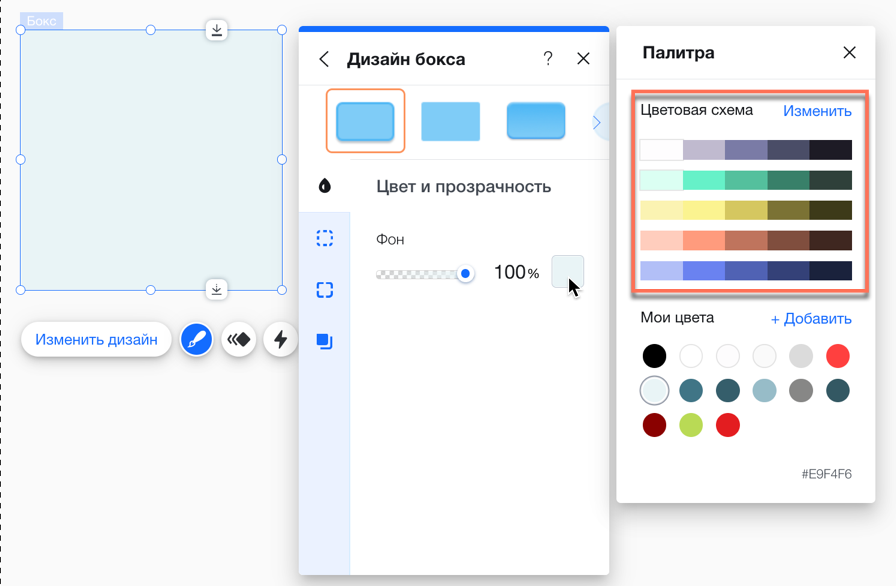Show more box presets with the right chevron
The width and height of the screenshot is (896, 586).
(598, 122)
